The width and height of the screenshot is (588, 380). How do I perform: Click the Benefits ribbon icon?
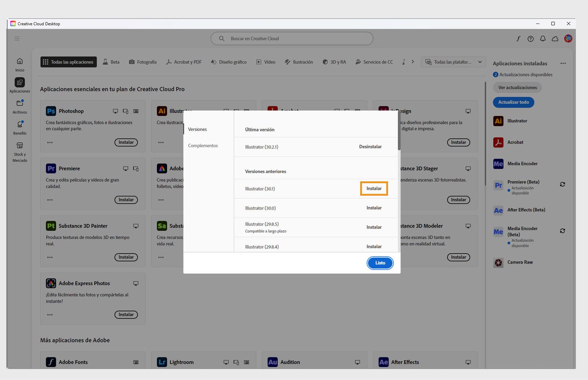19,125
